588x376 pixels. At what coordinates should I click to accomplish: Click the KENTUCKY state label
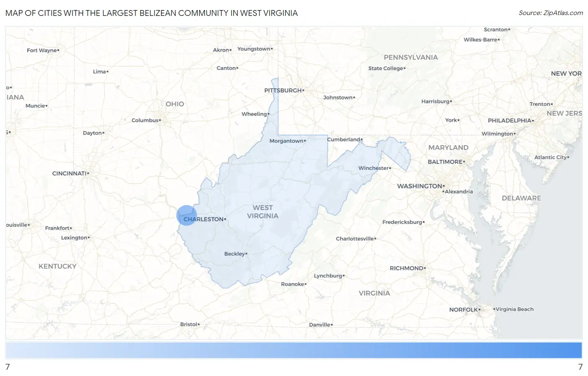click(x=58, y=266)
